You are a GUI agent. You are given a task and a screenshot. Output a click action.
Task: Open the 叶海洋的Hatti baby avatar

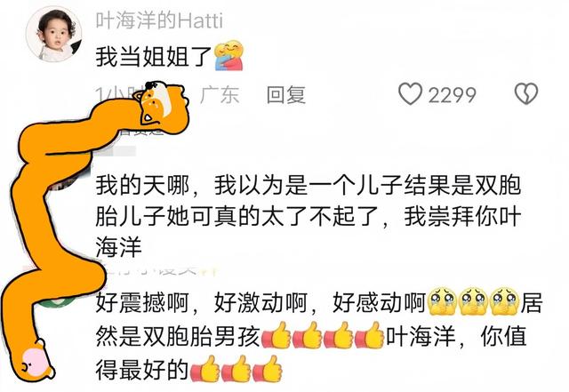(x=54, y=34)
